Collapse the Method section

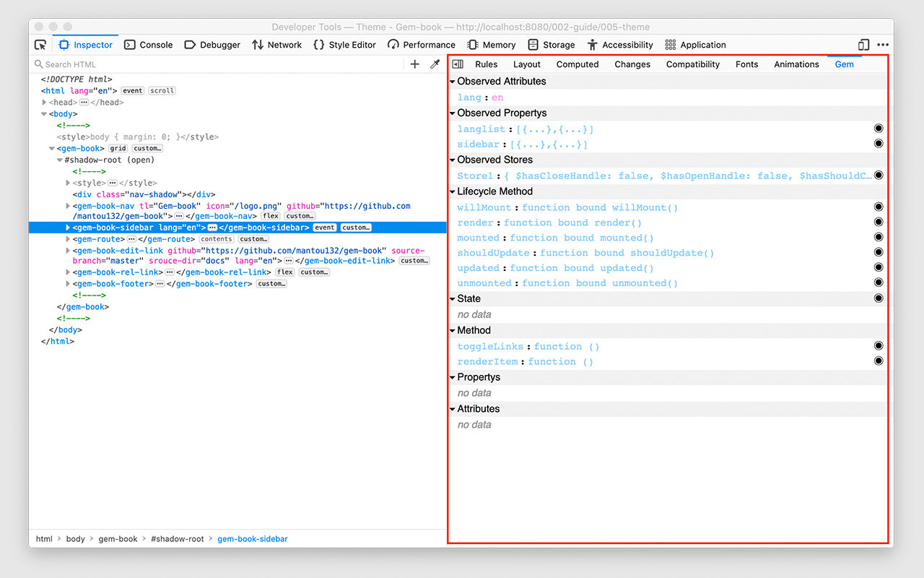(453, 330)
